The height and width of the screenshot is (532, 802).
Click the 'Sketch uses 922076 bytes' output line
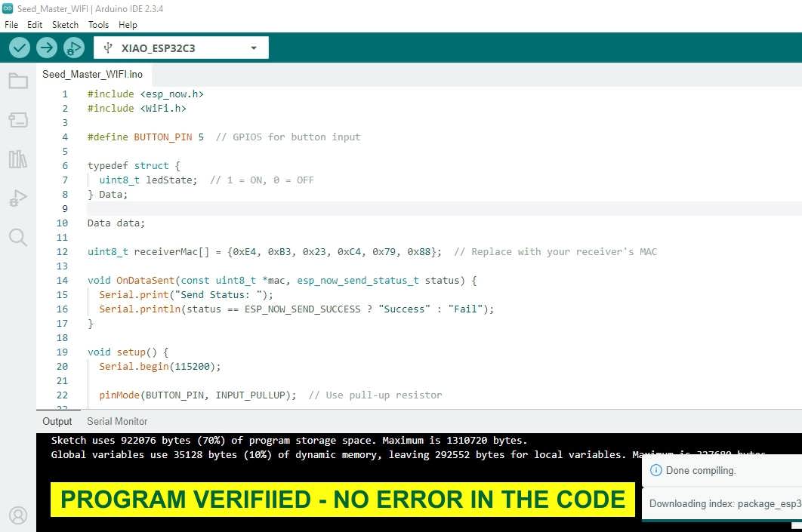pos(289,440)
